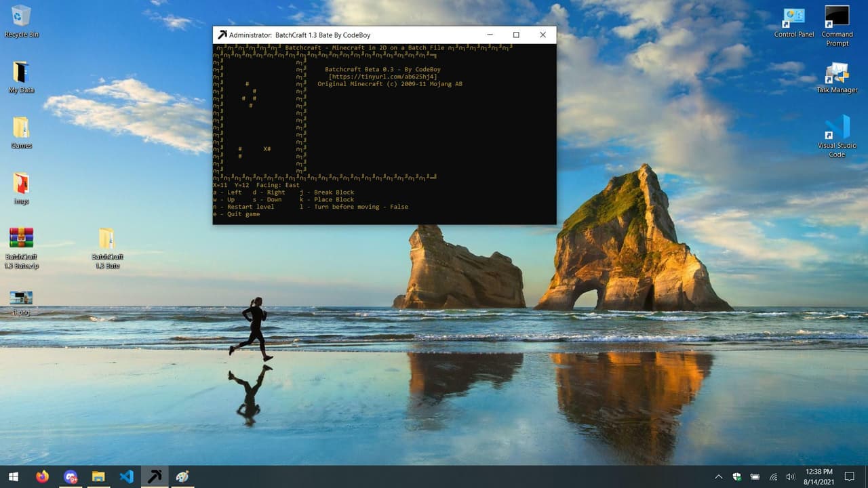Click the 'a - Left' control hint
This screenshot has width=868, height=488.
pyautogui.click(x=227, y=192)
